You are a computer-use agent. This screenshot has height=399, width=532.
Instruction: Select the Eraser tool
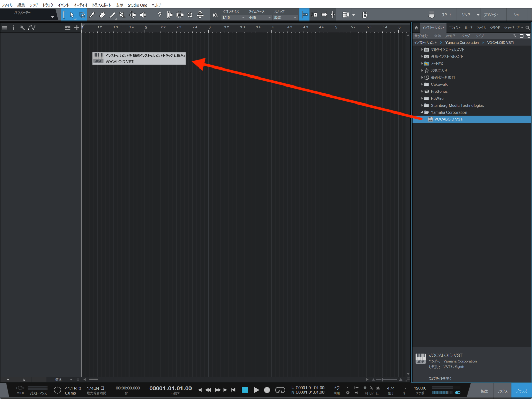(x=103, y=15)
